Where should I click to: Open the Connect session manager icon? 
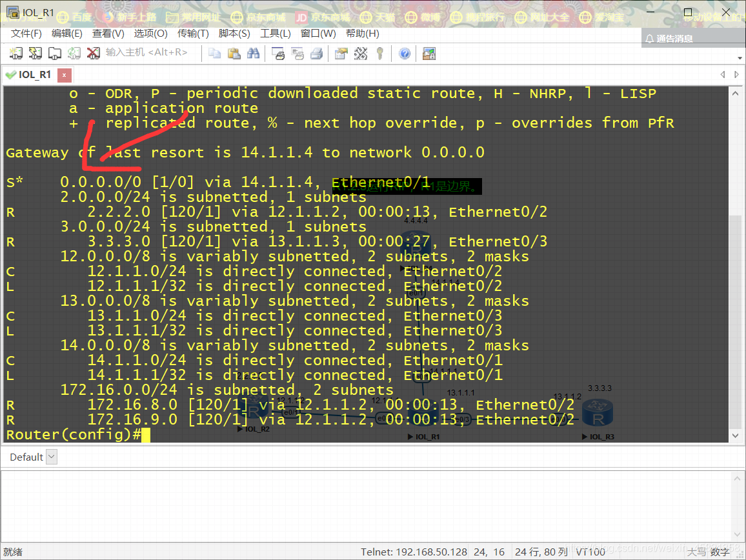click(15, 54)
